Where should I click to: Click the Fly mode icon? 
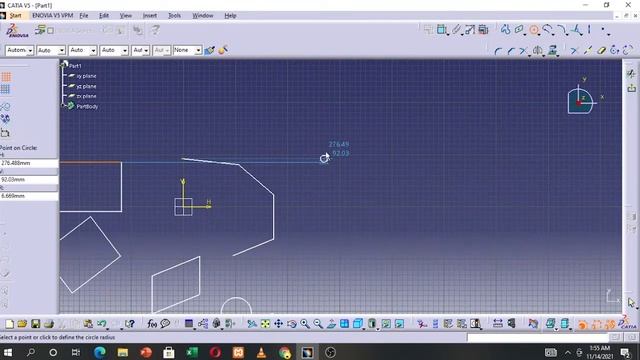252,324
